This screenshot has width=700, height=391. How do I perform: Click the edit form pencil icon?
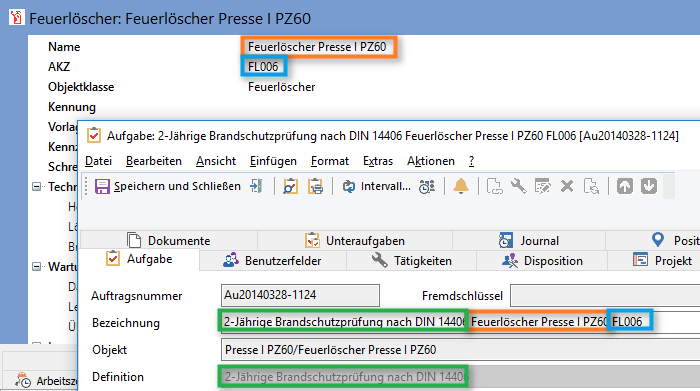(x=542, y=186)
